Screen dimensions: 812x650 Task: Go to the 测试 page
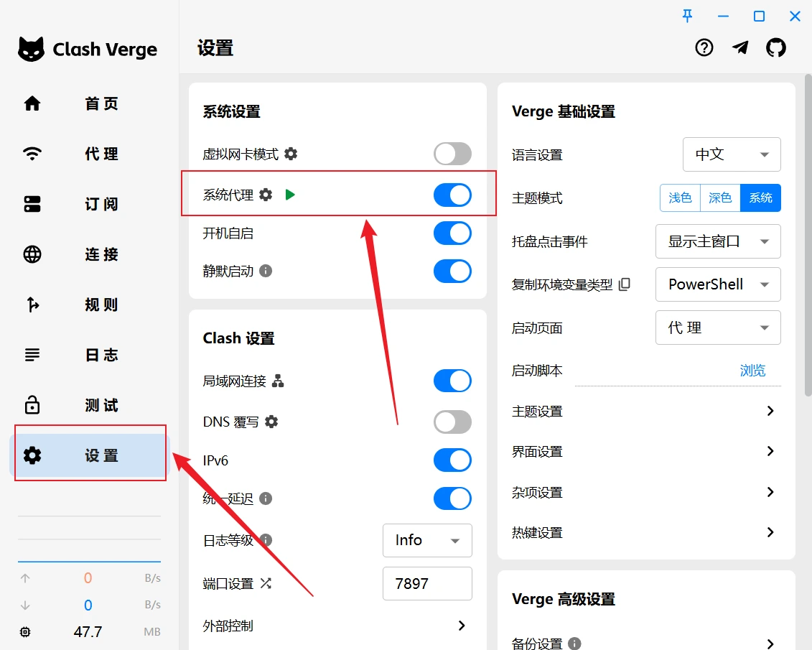90,405
